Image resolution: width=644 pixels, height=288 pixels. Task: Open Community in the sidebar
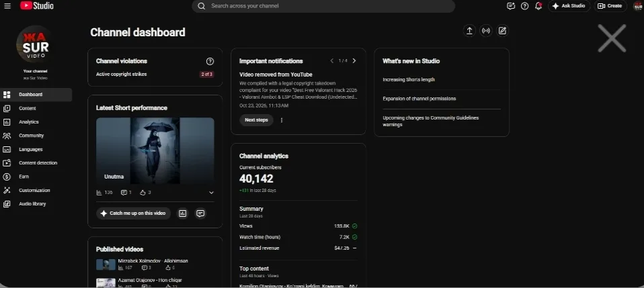tap(36, 136)
